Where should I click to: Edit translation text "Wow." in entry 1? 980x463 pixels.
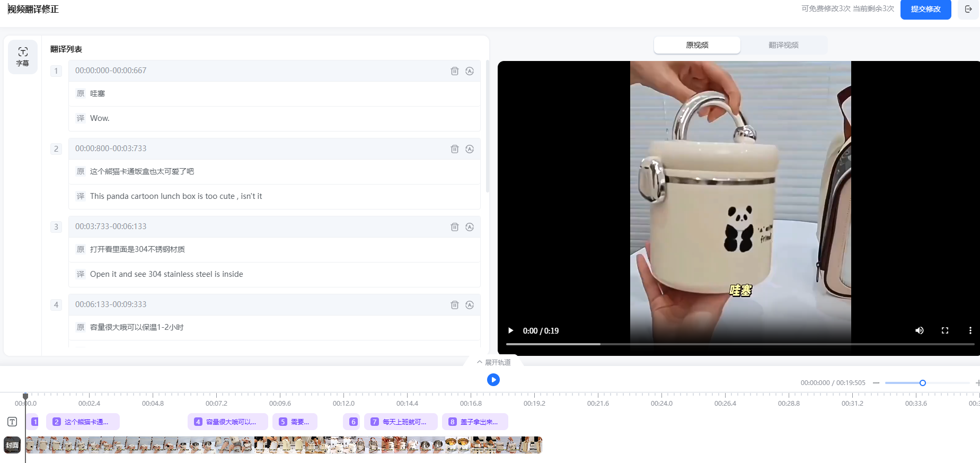(x=100, y=118)
